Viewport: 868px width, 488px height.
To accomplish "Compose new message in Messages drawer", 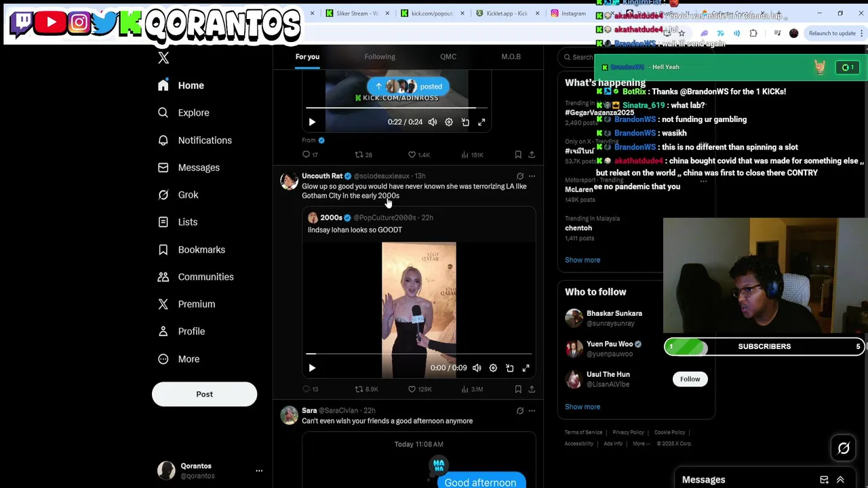I will [x=824, y=480].
